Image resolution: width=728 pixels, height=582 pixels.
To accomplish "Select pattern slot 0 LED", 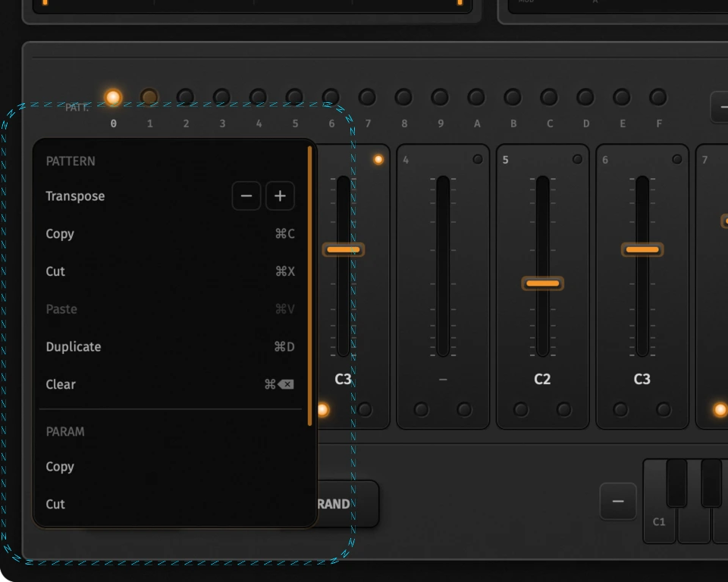I will click(113, 98).
